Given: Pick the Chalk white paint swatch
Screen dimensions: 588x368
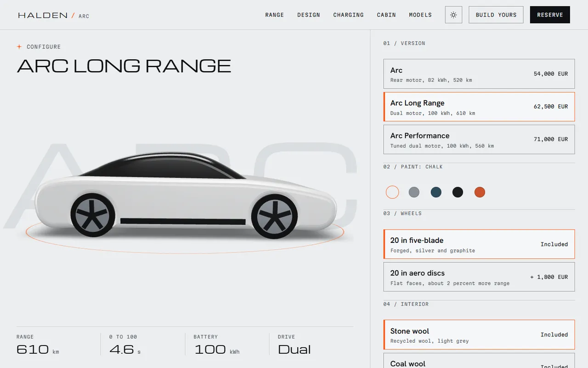Looking at the screenshot, I should (392, 192).
